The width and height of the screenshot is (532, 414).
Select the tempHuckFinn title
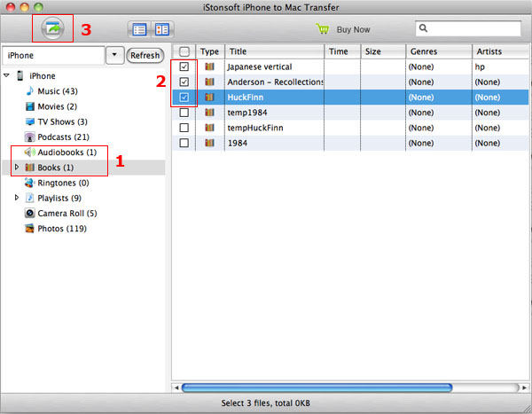click(255, 128)
